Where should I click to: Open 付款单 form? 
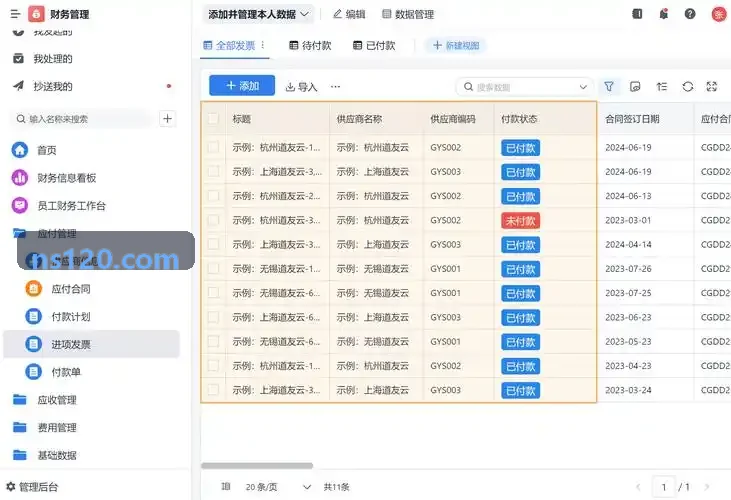pos(66,372)
